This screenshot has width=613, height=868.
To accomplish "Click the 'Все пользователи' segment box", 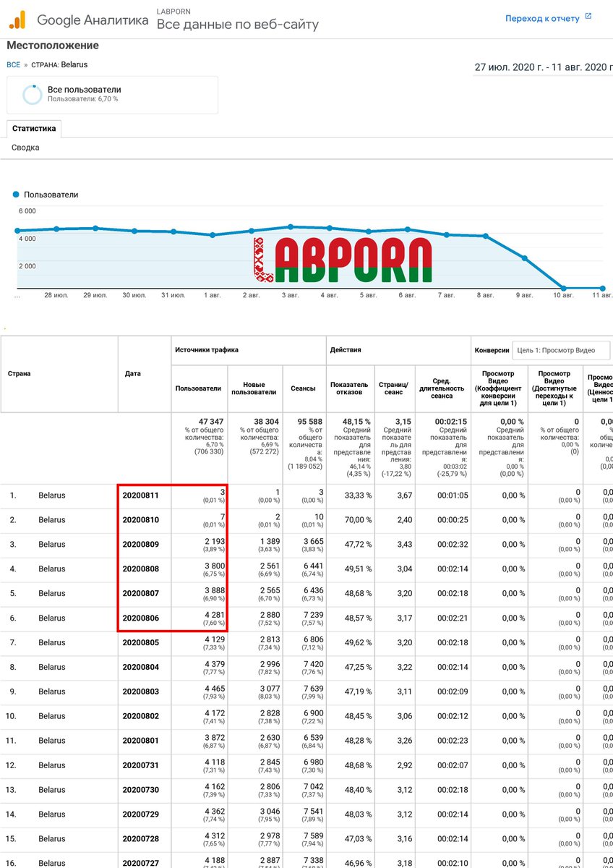I will (x=112, y=95).
